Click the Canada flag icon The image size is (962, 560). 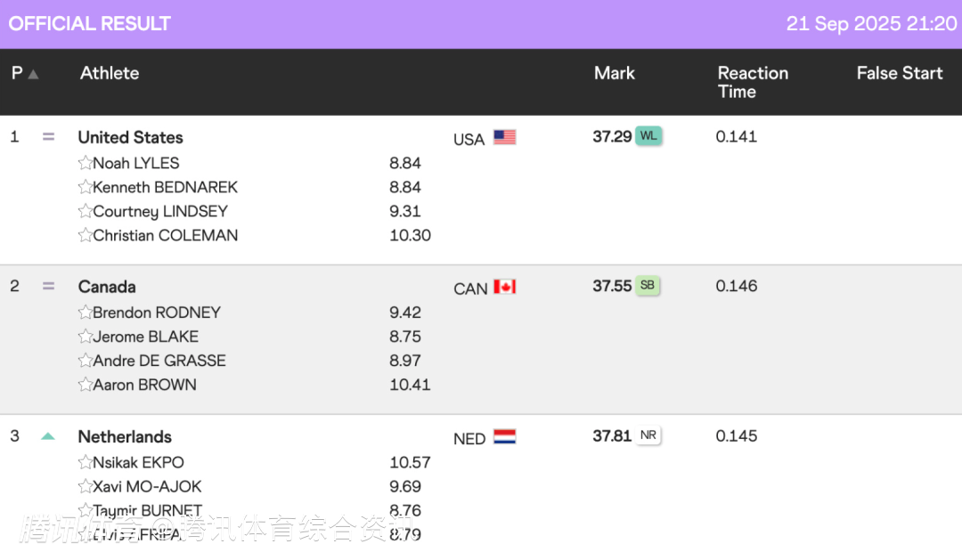point(505,287)
